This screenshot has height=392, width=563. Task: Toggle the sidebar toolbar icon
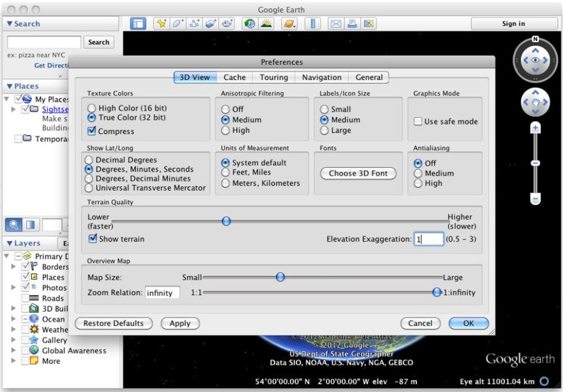(x=138, y=24)
